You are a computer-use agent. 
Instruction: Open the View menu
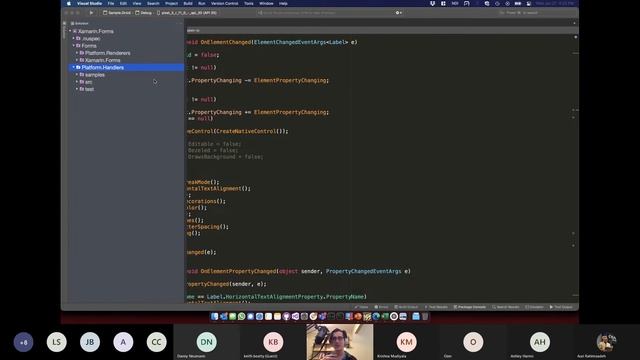point(137,3)
